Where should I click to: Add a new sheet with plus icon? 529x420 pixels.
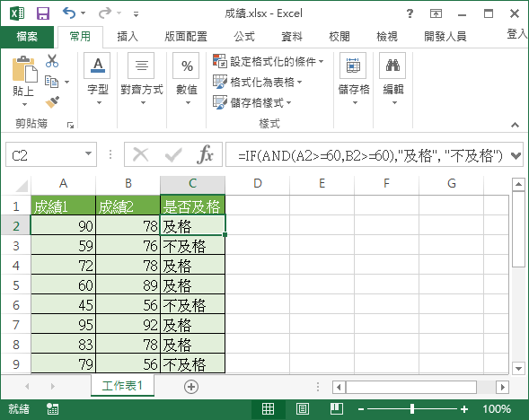[x=191, y=386]
